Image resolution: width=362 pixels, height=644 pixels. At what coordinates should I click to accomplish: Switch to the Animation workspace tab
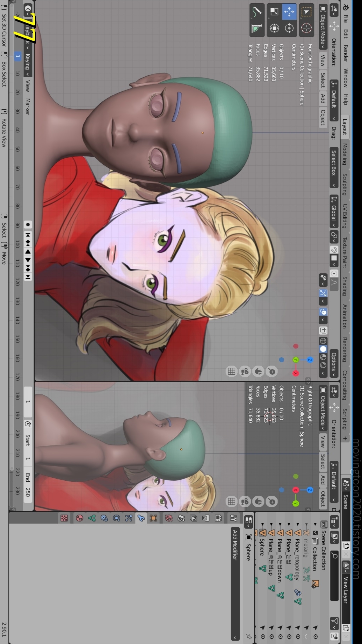345,316
